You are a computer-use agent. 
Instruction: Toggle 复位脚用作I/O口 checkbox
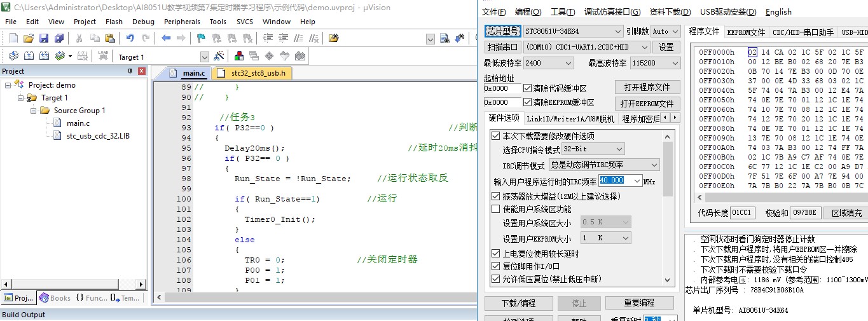pyautogui.click(x=496, y=266)
